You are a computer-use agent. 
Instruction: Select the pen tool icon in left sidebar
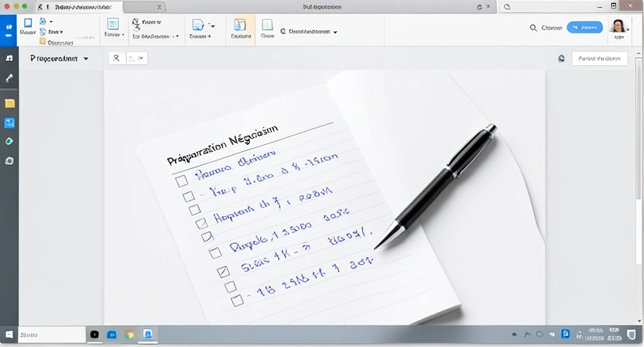(9, 78)
